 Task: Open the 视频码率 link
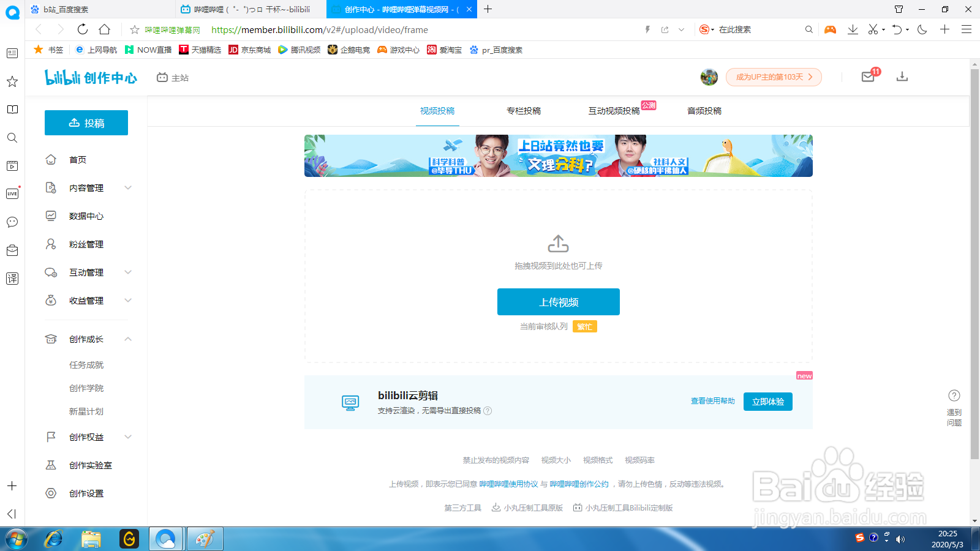pos(640,460)
